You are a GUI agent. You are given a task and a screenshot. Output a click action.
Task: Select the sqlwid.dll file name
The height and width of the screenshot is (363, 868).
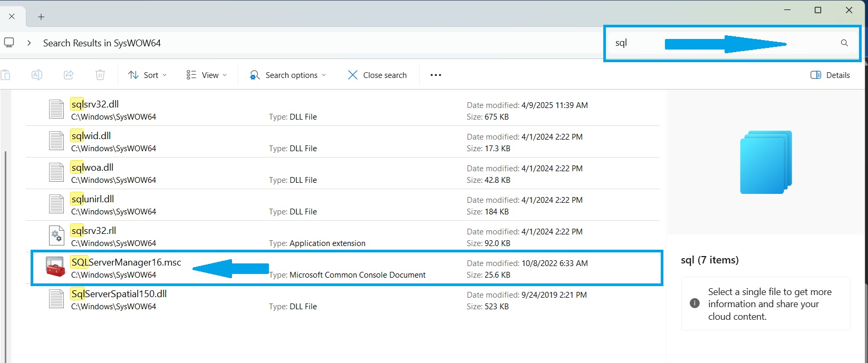point(91,135)
